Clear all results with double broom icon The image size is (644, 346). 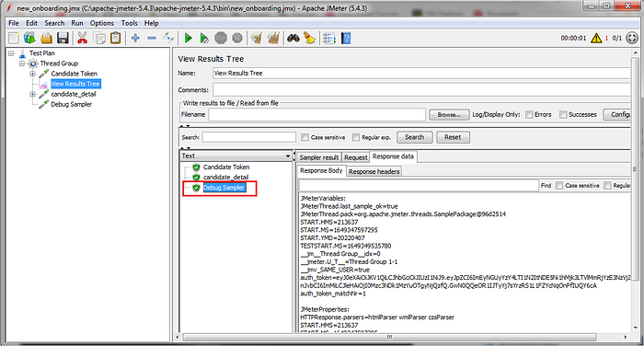273,39
